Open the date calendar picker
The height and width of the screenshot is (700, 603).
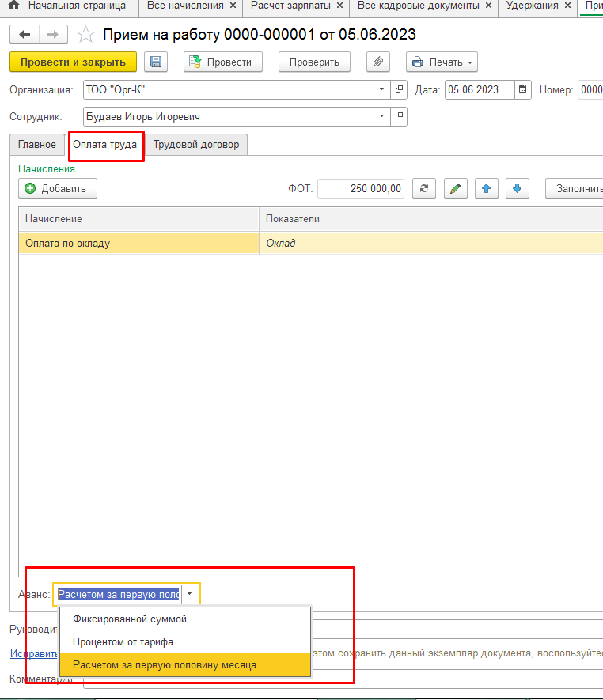tap(523, 89)
